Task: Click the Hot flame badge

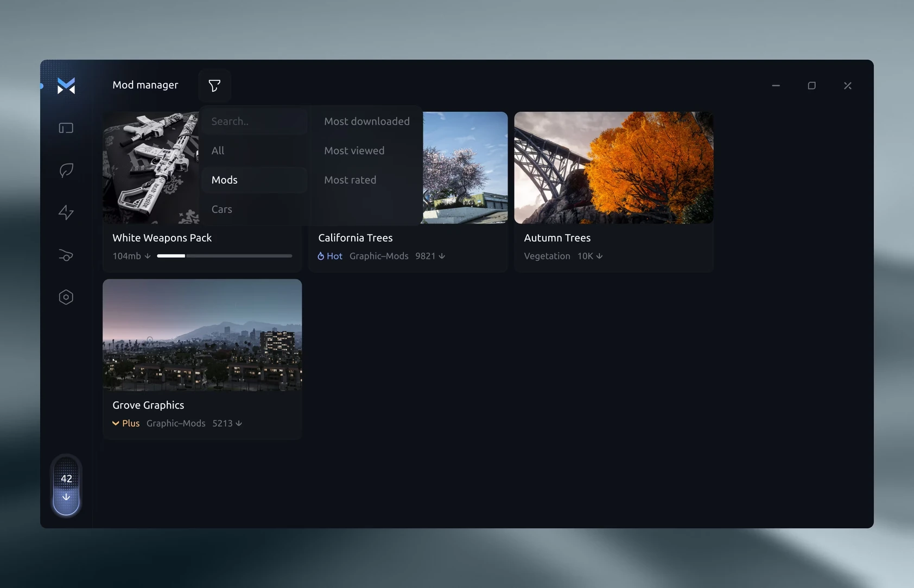Action: tap(330, 256)
